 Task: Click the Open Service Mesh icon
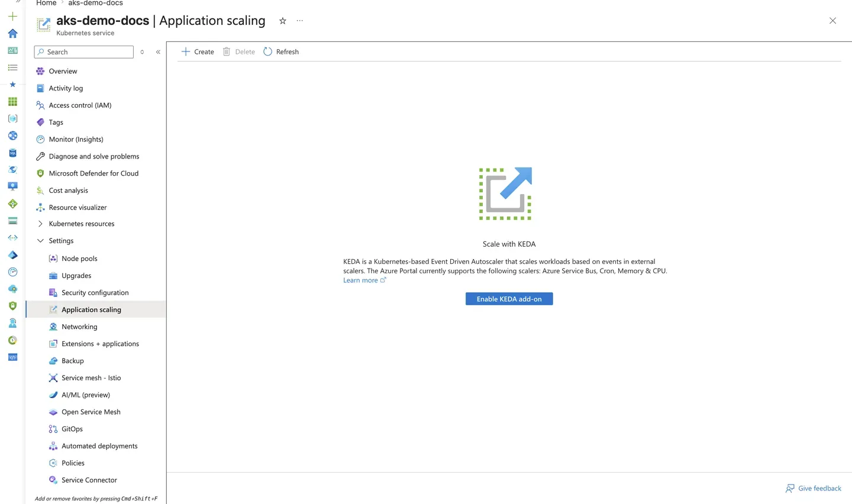(53, 412)
